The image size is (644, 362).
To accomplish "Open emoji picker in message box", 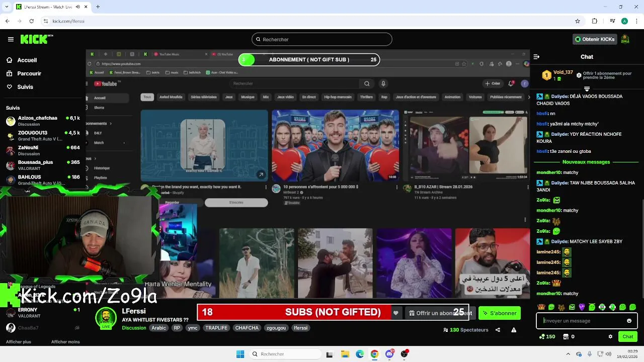I will [x=629, y=321].
